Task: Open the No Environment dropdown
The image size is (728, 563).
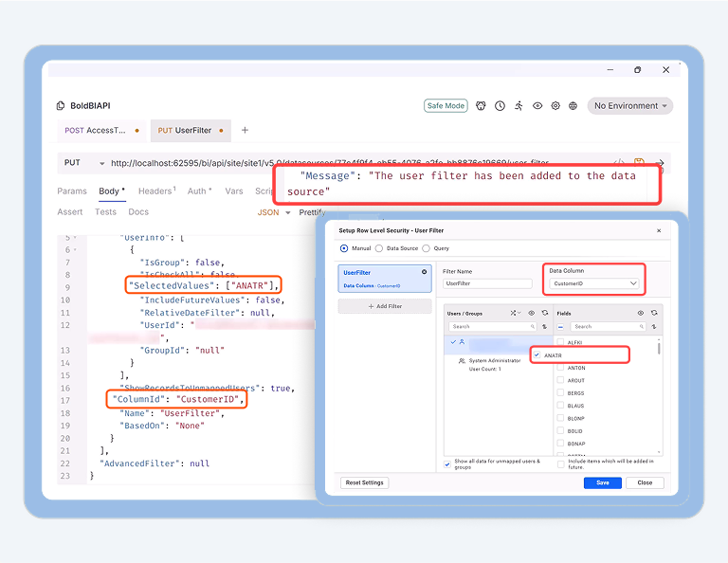Action: [630, 106]
